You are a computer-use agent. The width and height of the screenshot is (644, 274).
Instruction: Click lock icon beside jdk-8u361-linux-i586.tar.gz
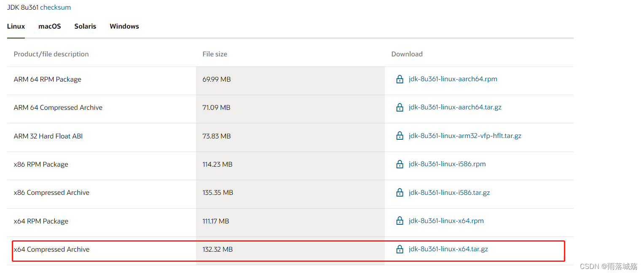pyautogui.click(x=400, y=193)
